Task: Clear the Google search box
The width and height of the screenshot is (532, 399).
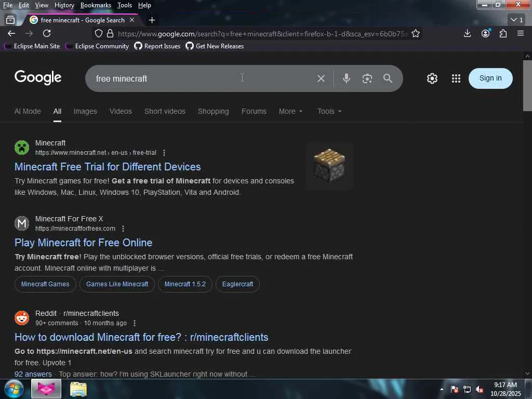Action: pos(321,79)
